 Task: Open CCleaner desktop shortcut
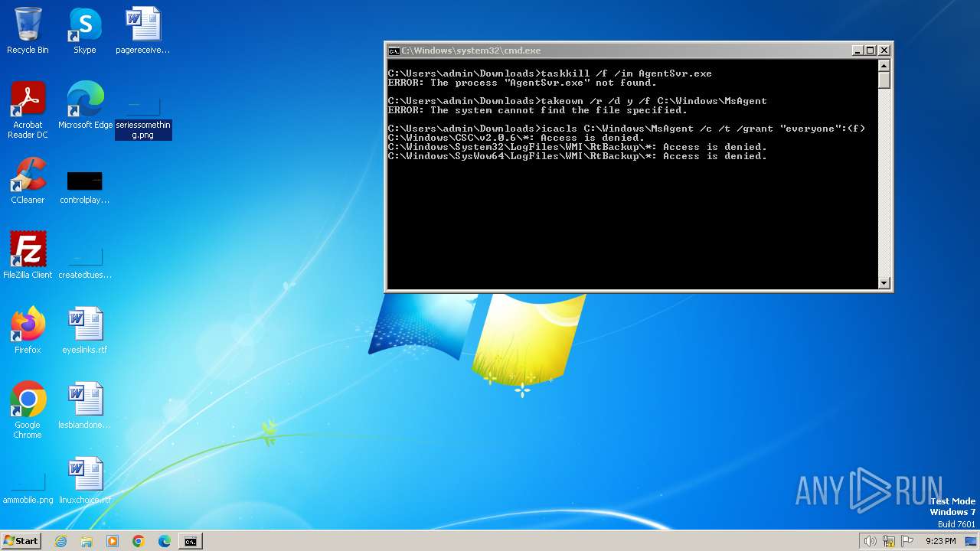click(x=28, y=181)
